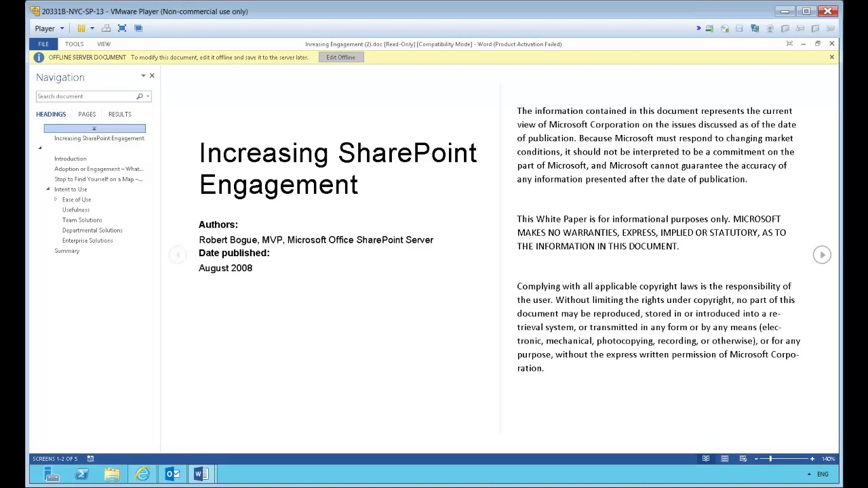Go to Adoption or Engagement heading
The image size is (868, 488).
(99, 169)
